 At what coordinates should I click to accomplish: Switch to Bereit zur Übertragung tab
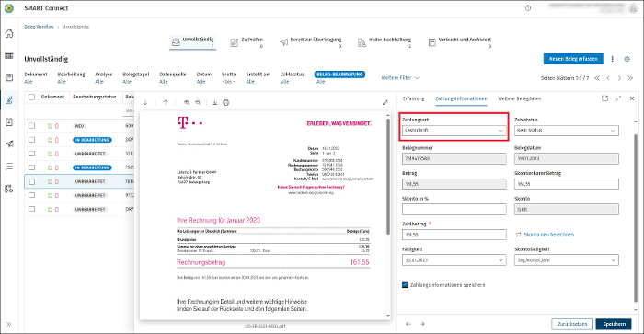point(311,42)
